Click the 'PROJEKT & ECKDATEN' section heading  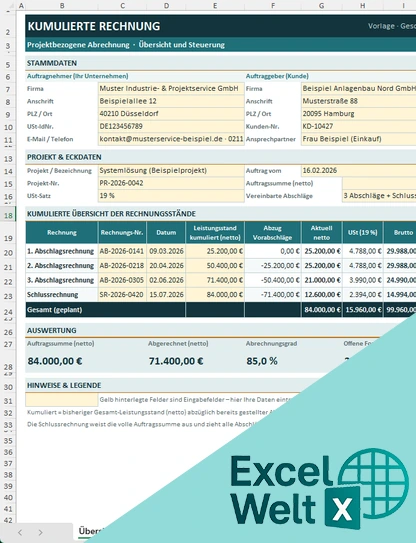(x=64, y=157)
